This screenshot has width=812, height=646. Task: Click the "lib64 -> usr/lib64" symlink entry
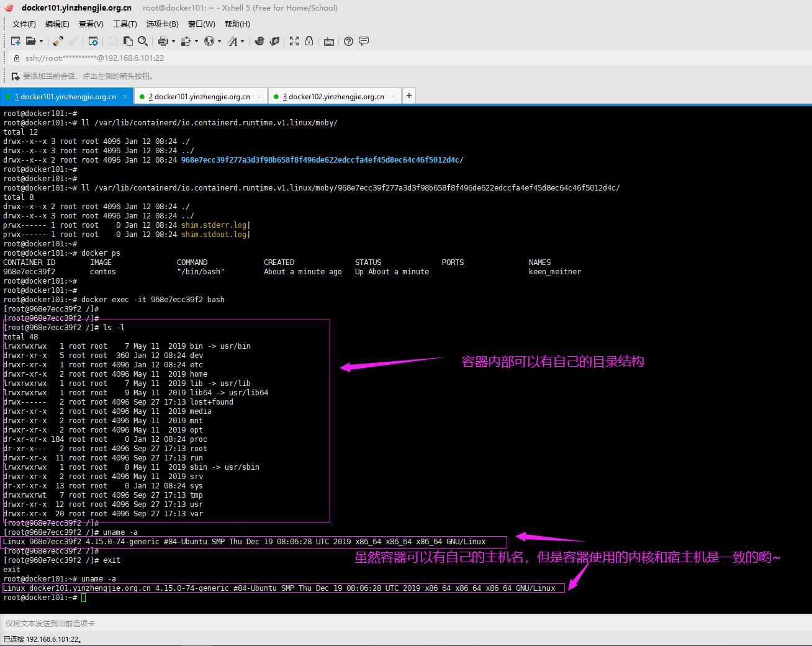click(x=229, y=393)
